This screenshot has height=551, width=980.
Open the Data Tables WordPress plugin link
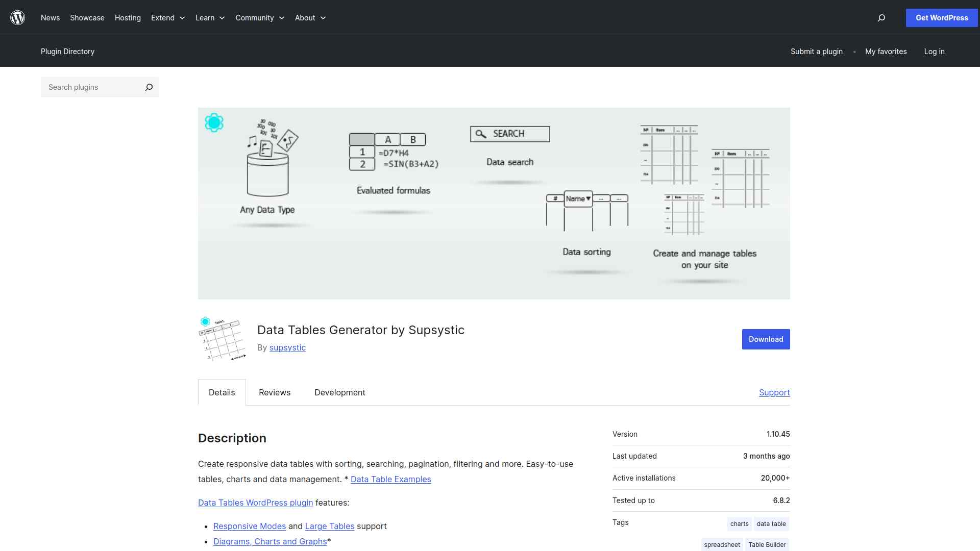[255, 503]
